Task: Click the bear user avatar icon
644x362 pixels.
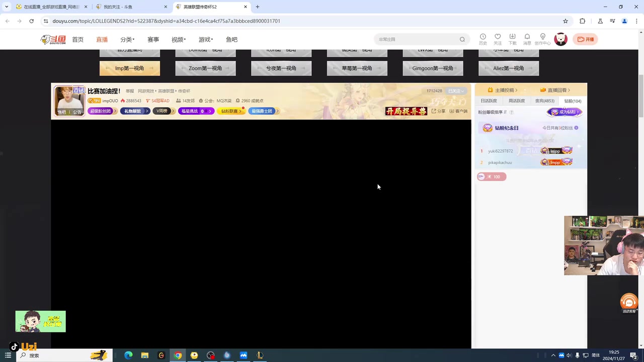Action: pos(560,39)
